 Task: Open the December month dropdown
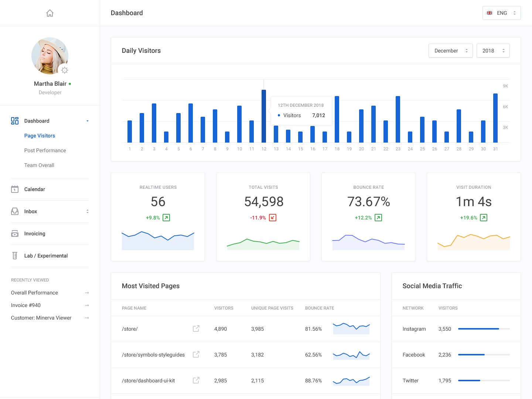[x=450, y=51]
